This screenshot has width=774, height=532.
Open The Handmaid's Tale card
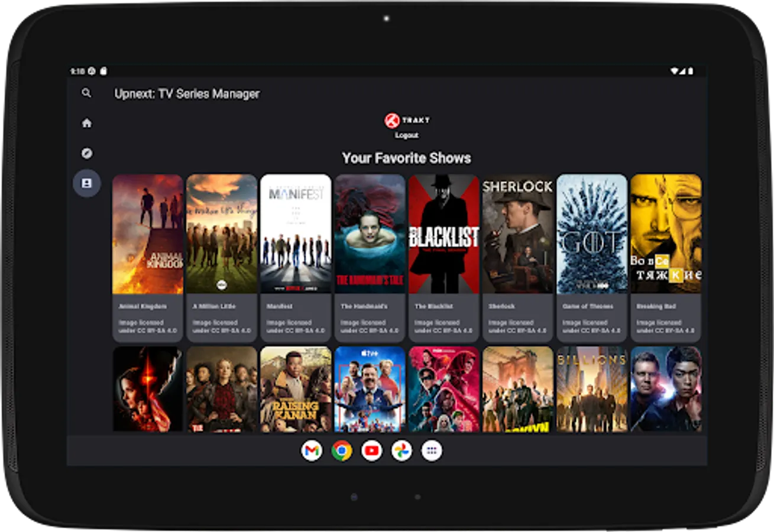click(370, 258)
